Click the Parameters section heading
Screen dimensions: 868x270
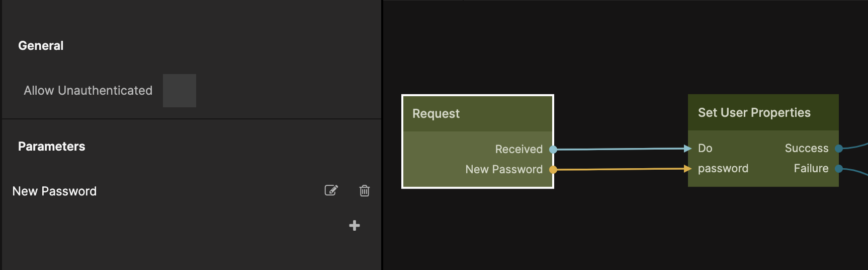(x=52, y=147)
